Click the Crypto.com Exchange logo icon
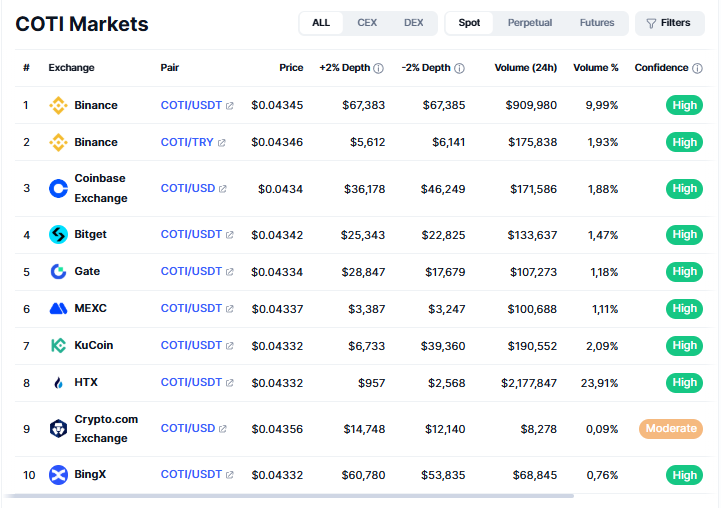Viewport: 721px width, 508px height. coord(58,428)
